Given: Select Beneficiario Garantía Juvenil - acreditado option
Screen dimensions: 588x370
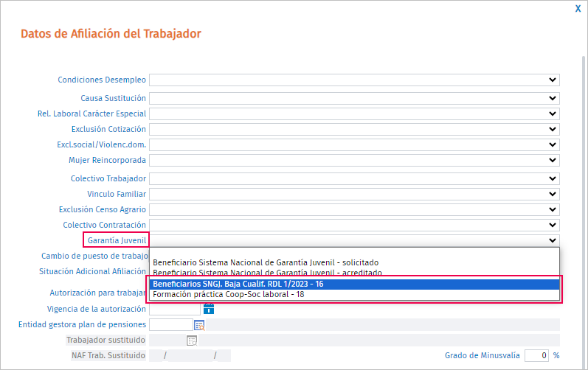Looking at the screenshot, I should click(x=354, y=273).
